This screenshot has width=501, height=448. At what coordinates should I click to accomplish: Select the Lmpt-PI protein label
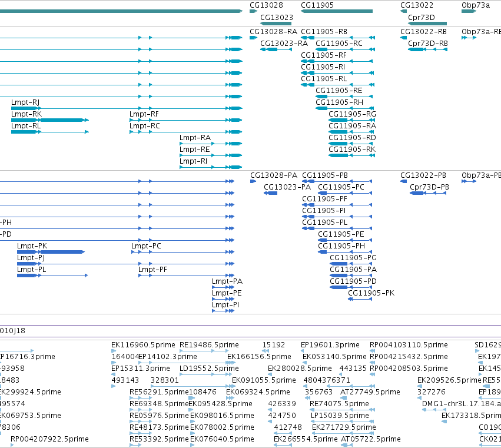click(x=225, y=305)
